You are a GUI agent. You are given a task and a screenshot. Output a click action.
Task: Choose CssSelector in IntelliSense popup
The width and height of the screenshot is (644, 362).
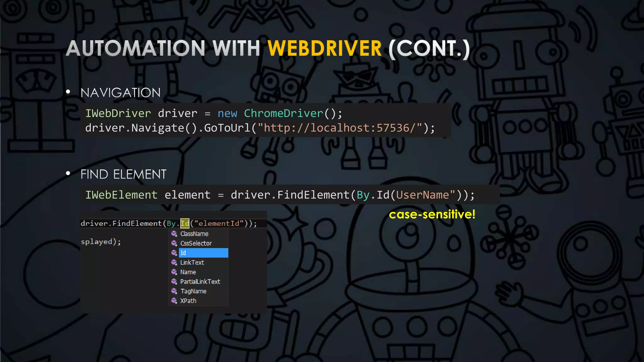tap(196, 243)
